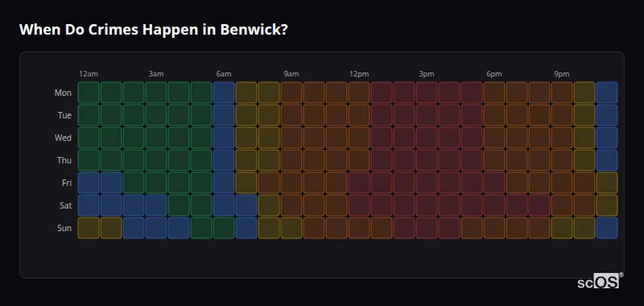Viewport: 644px width, 306px height.
Task: Select the Saturday 3am blue cell
Action: (x=156, y=205)
